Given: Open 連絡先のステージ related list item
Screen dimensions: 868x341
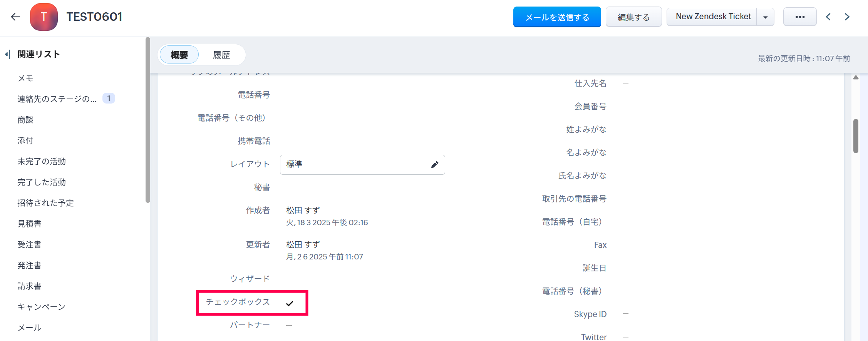Looking at the screenshot, I should (57, 99).
